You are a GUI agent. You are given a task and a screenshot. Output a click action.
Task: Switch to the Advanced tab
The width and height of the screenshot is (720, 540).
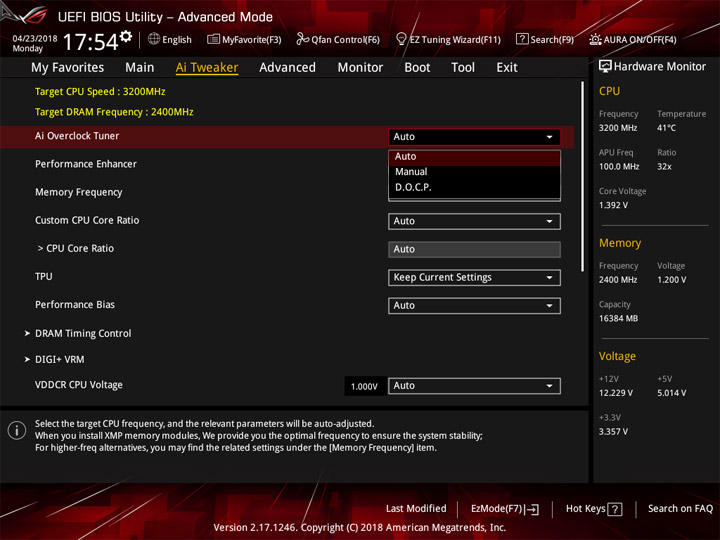pyautogui.click(x=287, y=68)
